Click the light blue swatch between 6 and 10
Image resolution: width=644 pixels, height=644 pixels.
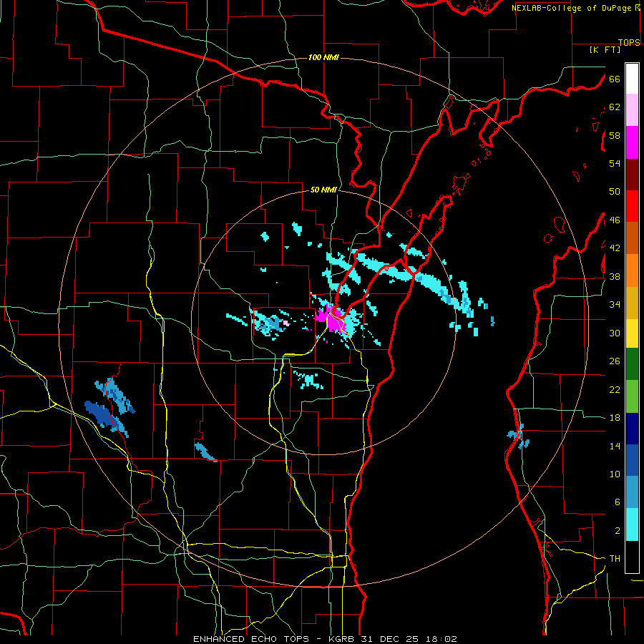(632, 492)
